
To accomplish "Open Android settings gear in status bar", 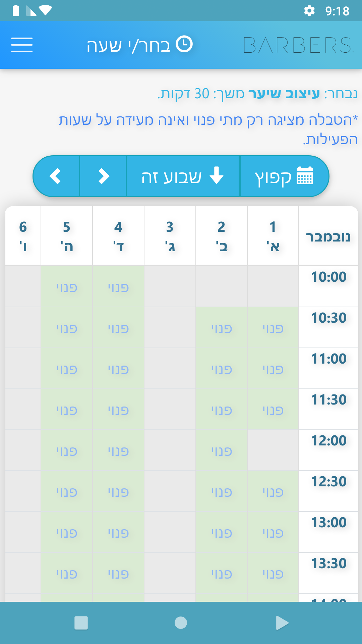I will (309, 11).
